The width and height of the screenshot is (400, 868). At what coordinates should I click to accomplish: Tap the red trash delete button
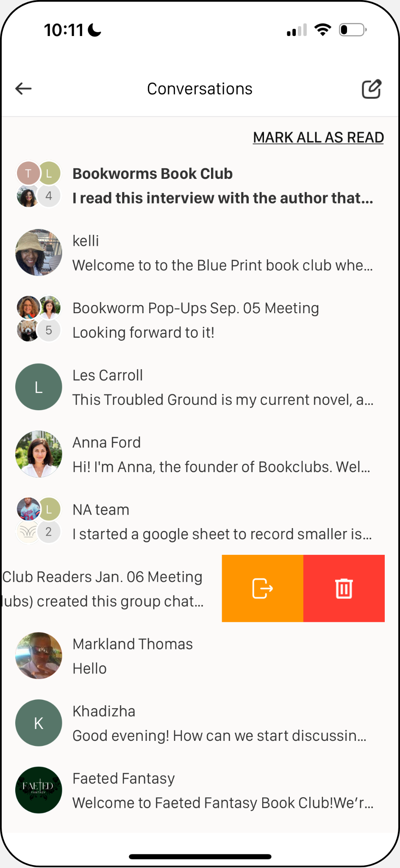(x=344, y=588)
